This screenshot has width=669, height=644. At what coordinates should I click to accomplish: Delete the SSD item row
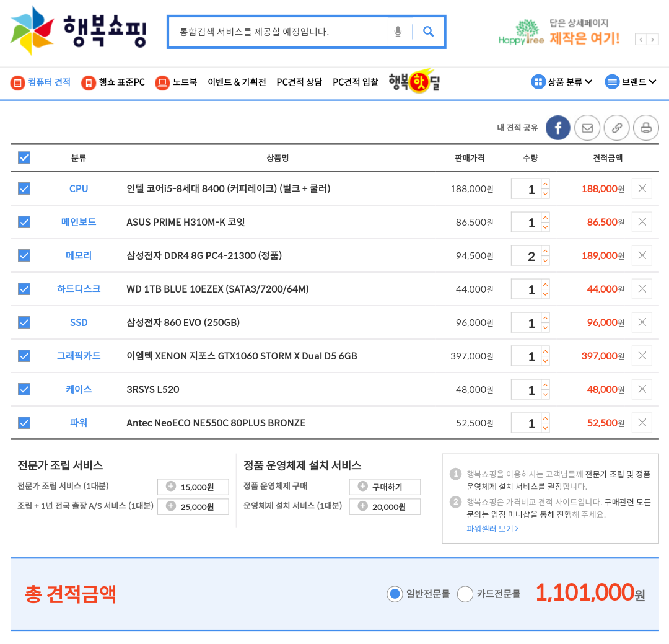click(x=642, y=322)
